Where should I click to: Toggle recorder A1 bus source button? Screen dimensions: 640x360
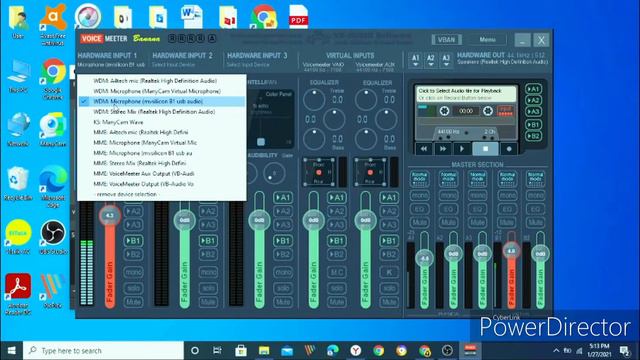point(533,89)
